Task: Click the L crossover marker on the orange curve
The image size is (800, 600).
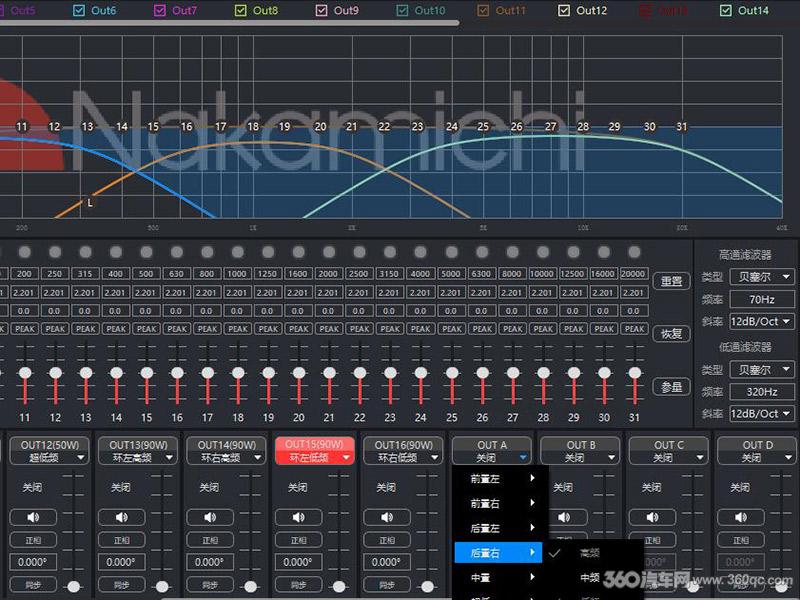Action: pyautogui.click(x=90, y=203)
